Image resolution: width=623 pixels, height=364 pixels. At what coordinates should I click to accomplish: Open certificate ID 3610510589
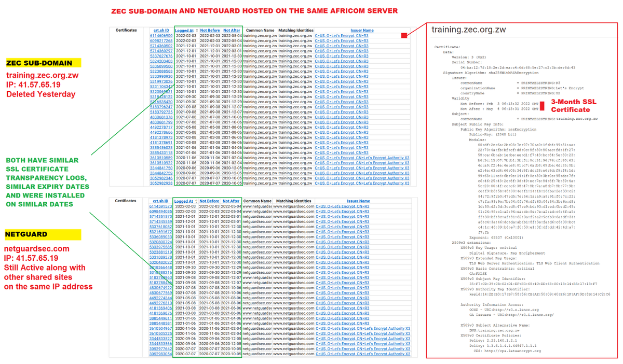(161, 158)
